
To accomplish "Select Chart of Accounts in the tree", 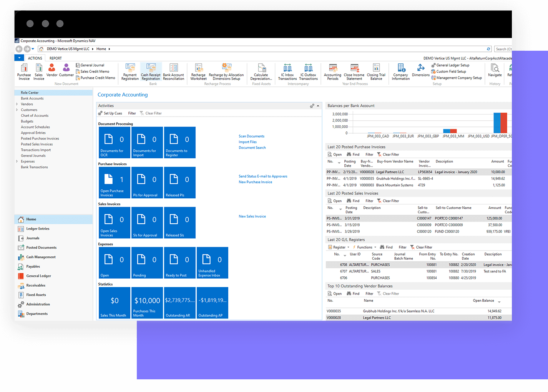I will [x=35, y=116].
